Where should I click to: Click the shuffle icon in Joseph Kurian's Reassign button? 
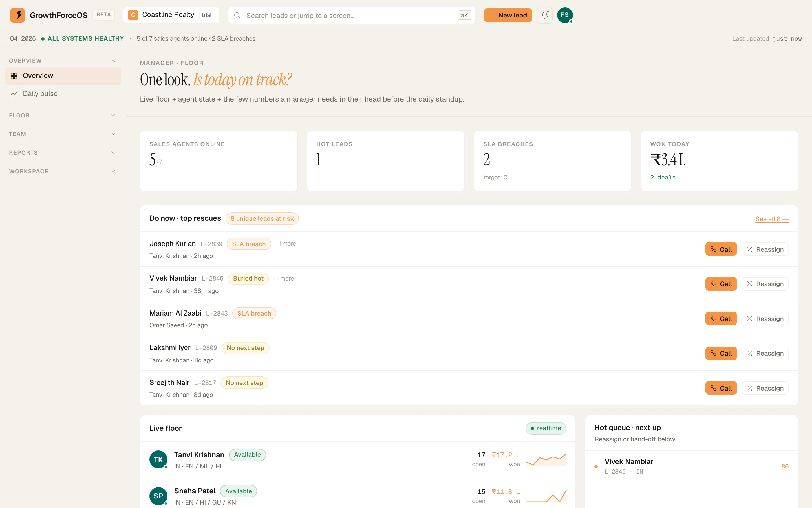[750, 249]
